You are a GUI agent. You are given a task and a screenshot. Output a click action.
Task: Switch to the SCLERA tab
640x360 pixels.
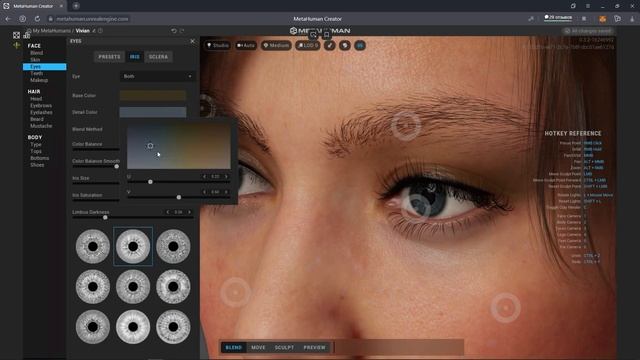pos(158,57)
